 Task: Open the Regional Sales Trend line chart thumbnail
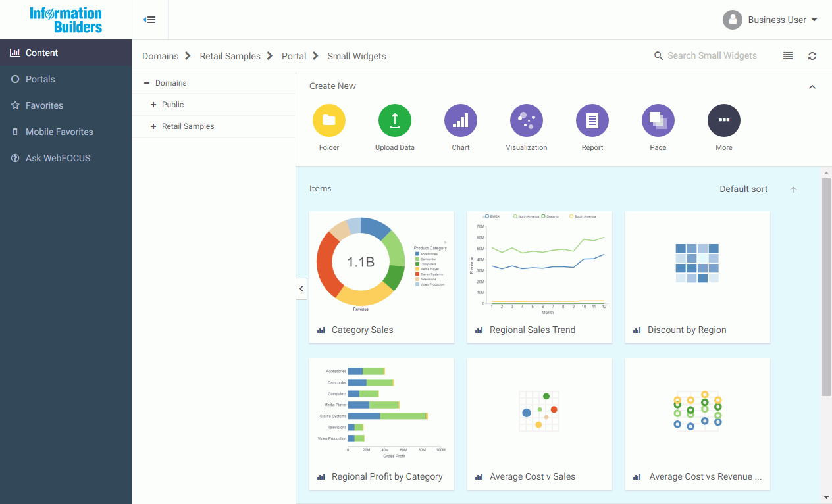tap(540, 263)
